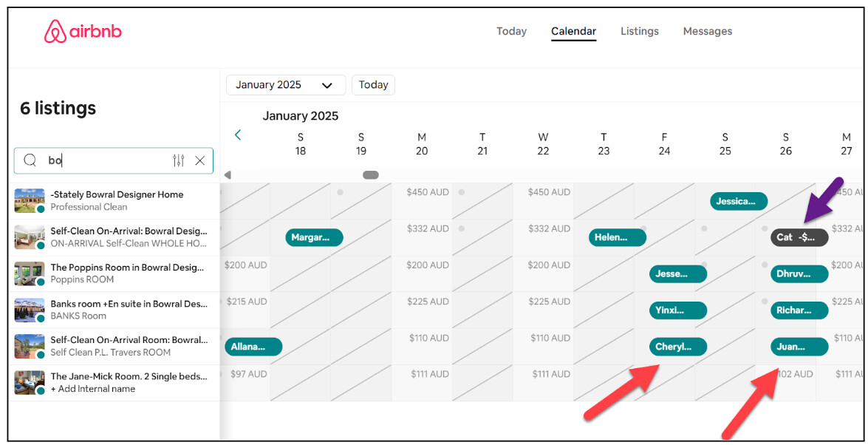Open the Jessica reservation pill

coord(738,201)
